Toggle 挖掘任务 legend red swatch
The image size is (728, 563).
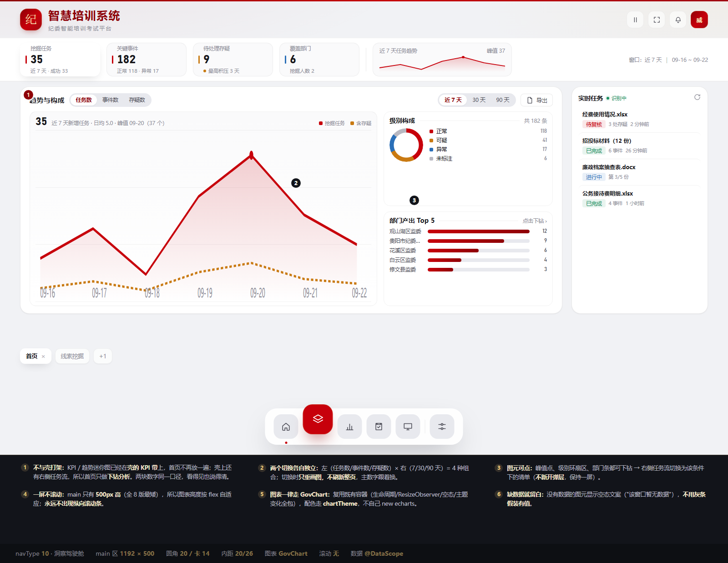click(321, 123)
